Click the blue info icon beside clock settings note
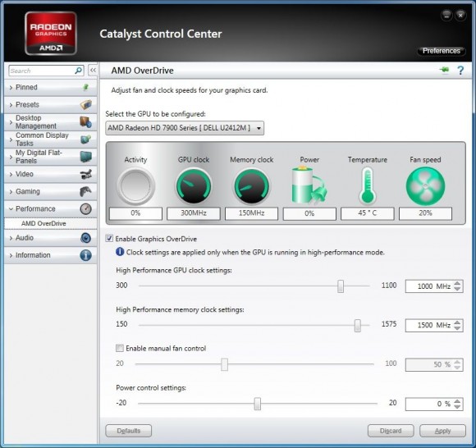 pos(120,252)
